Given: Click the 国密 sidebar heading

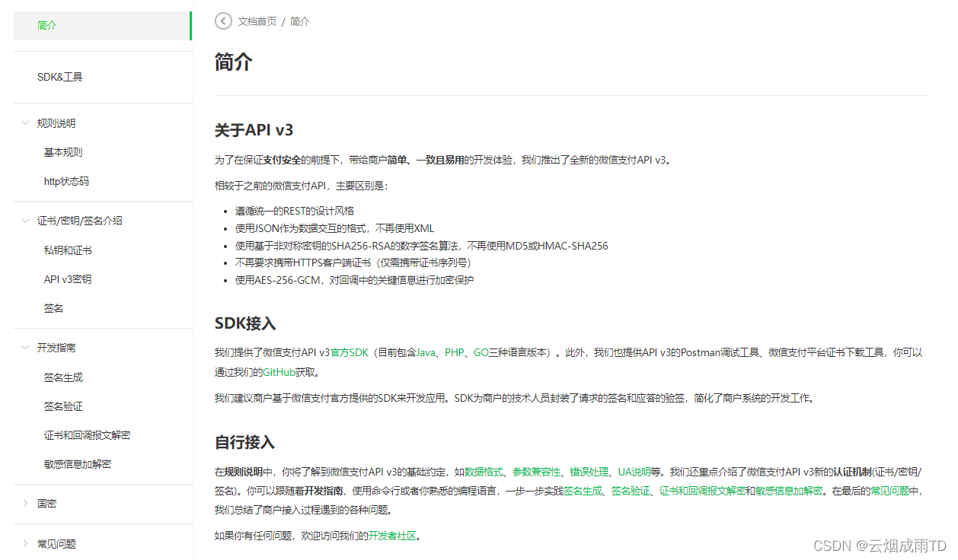Looking at the screenshot, I should point(46,504).
